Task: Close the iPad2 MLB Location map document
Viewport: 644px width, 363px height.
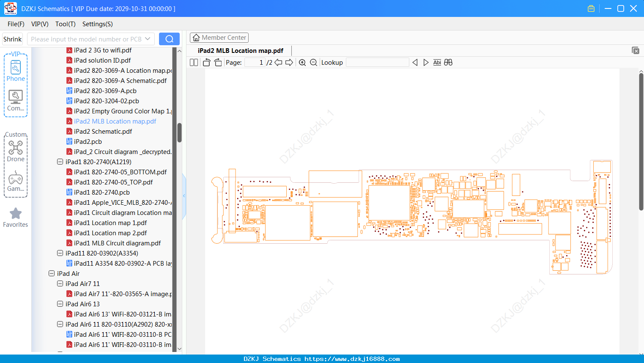Action: click(x=636, y=50)
